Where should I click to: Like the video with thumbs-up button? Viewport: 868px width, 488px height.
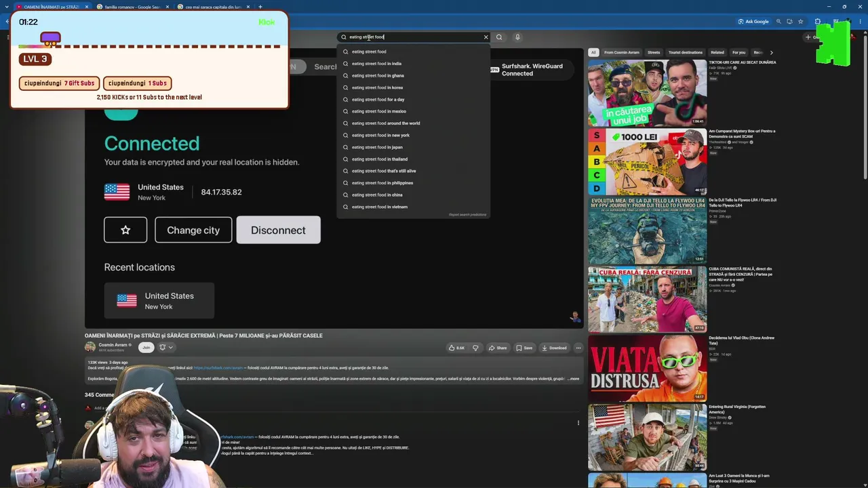(457, 348)
